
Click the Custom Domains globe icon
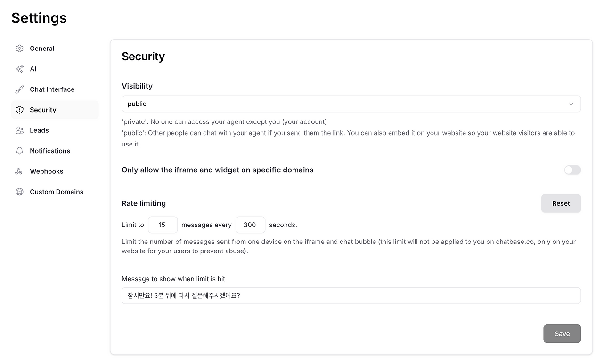[x=19, y=192]
